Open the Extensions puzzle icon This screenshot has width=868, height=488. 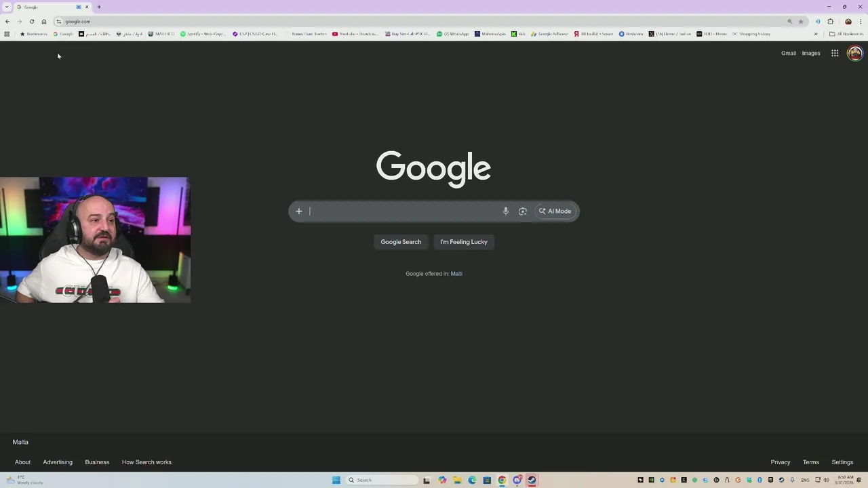830,21
